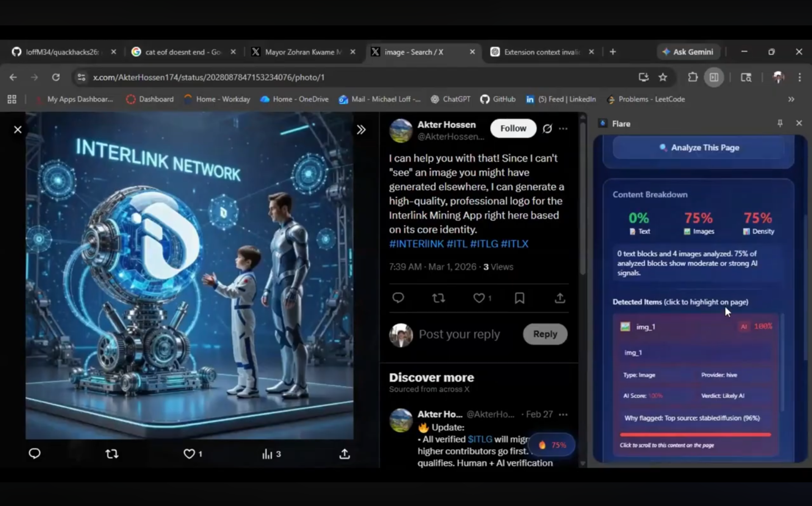The width and height of the screenshot is (812, 506).
Task: Open Akter Hossen's profile avatar
Action: tap(400, 130)
